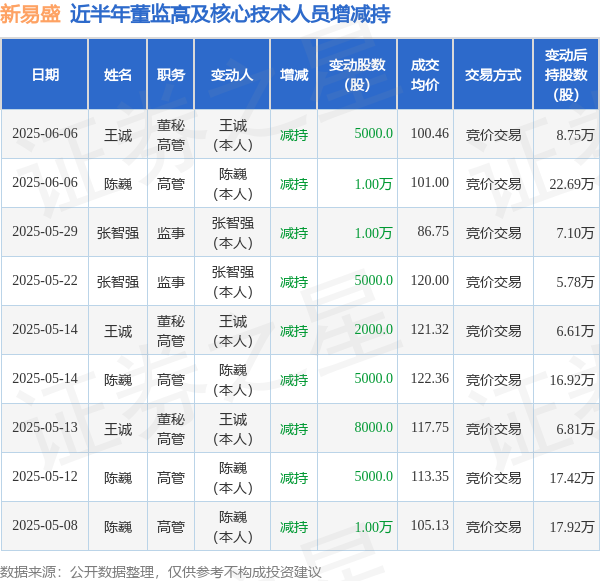Click the date 2025-05-12
Image resolution: width=600 pixels, height=581 pixels.
[x=45, y=477]
